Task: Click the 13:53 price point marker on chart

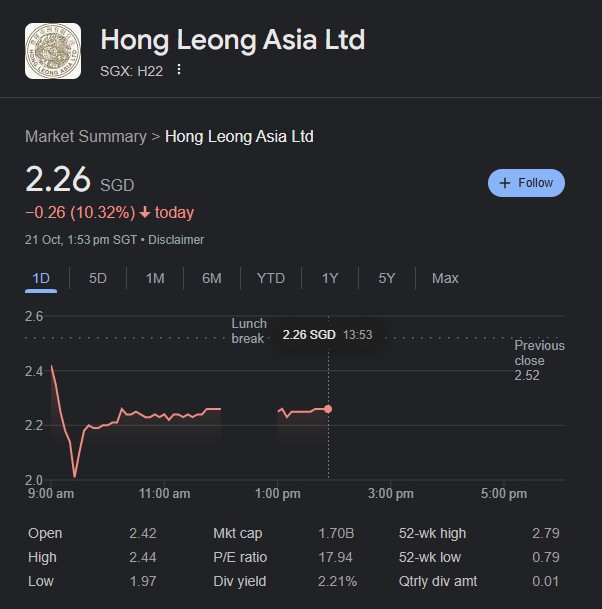Action: 328,409
